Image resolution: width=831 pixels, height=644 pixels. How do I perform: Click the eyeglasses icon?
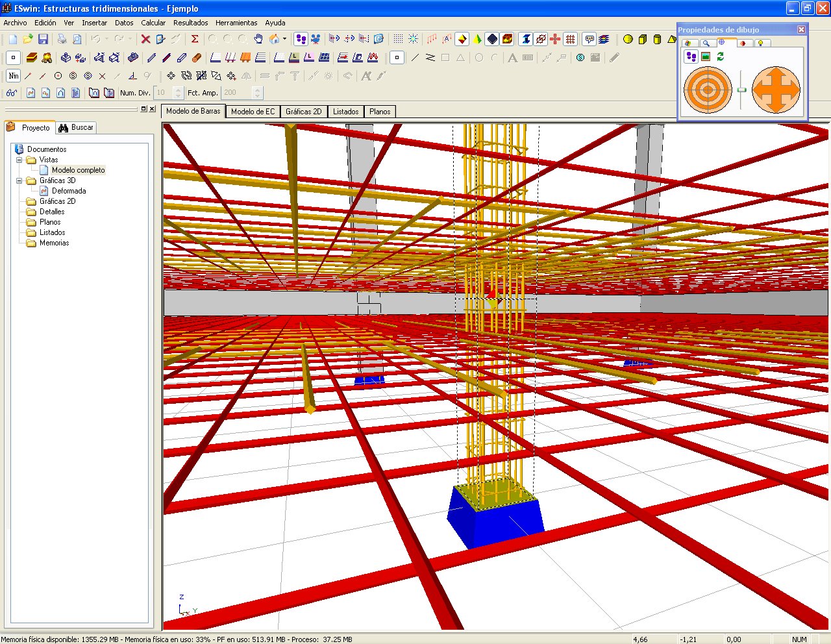tap(12, 93)
